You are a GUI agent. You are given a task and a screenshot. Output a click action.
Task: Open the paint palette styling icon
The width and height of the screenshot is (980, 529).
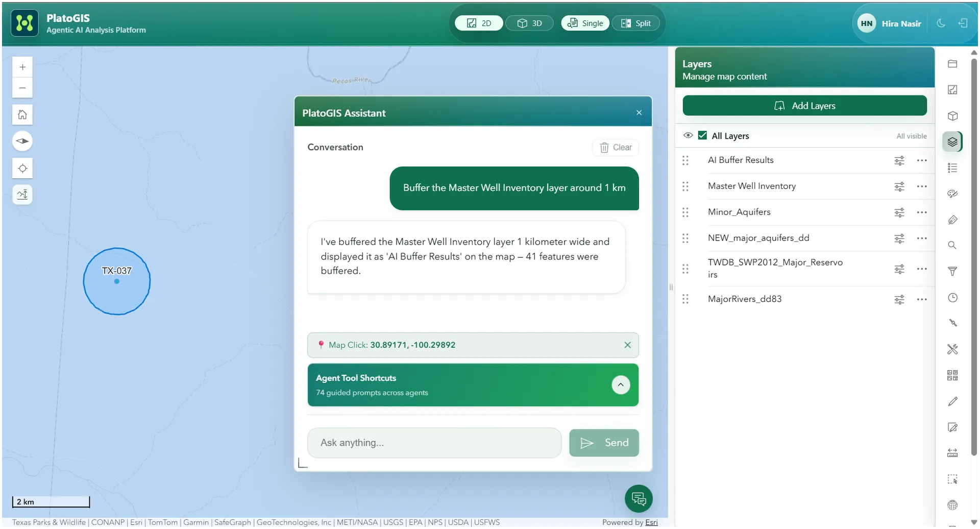952,194
